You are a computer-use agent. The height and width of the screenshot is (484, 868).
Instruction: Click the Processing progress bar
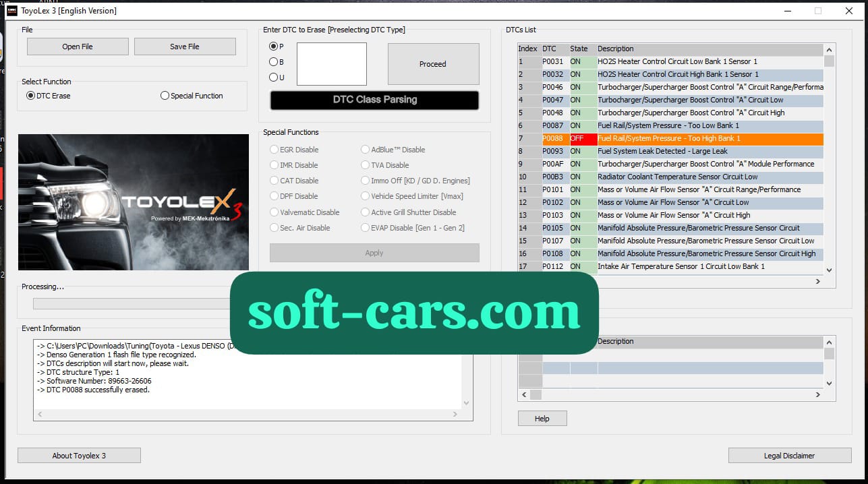pos(132,303)
